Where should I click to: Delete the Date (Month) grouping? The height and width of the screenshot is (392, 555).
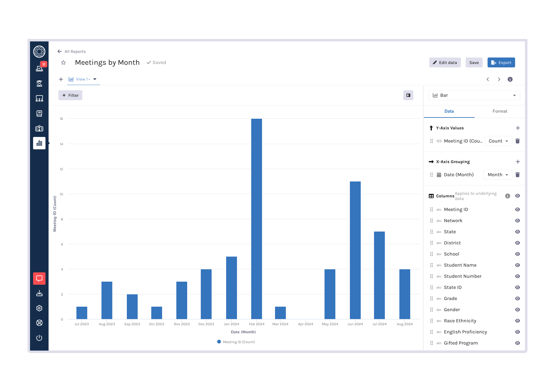518,175
